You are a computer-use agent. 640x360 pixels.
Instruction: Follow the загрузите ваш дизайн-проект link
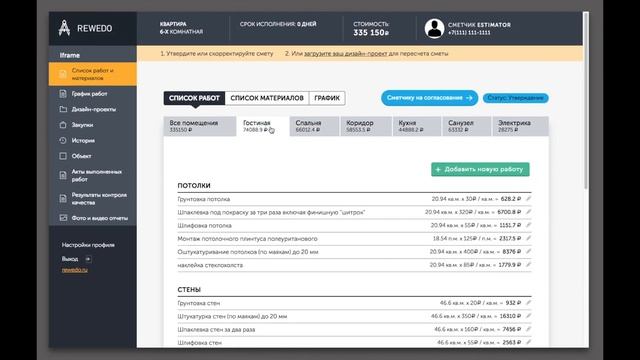(x=345, y=53)
